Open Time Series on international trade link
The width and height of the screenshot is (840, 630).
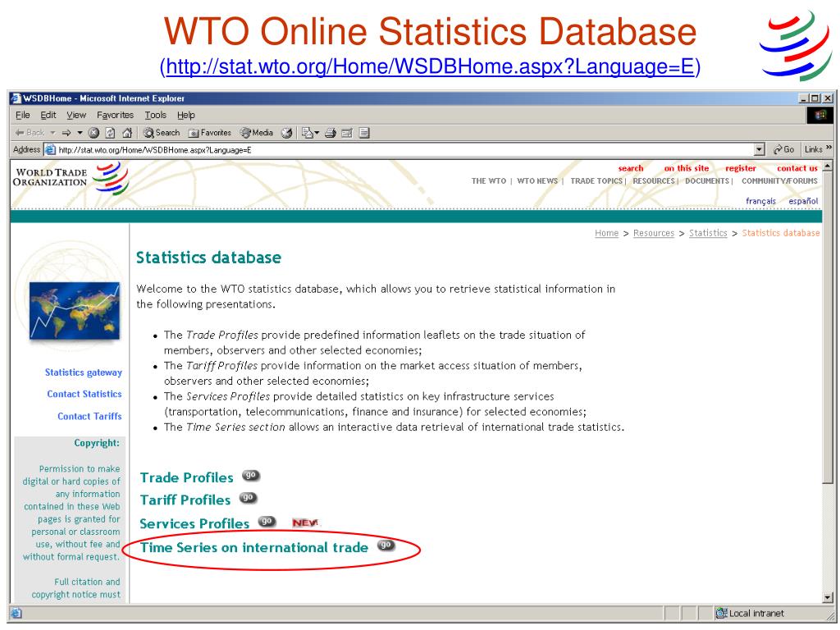tap(254, 547)
